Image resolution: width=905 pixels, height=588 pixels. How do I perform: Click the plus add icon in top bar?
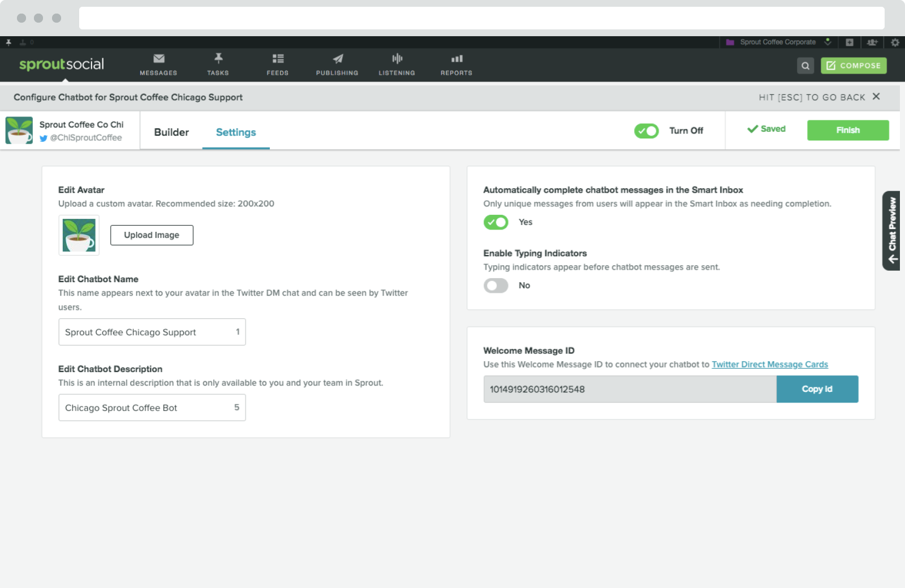click(x=850, y=42)
